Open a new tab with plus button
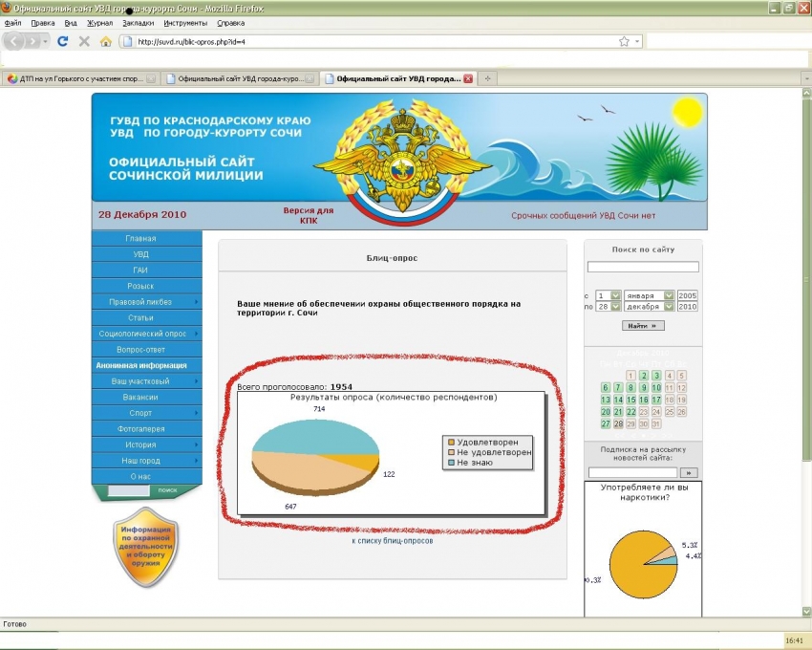The width and height of the screenshot is (812, 650). click(487, 78)
